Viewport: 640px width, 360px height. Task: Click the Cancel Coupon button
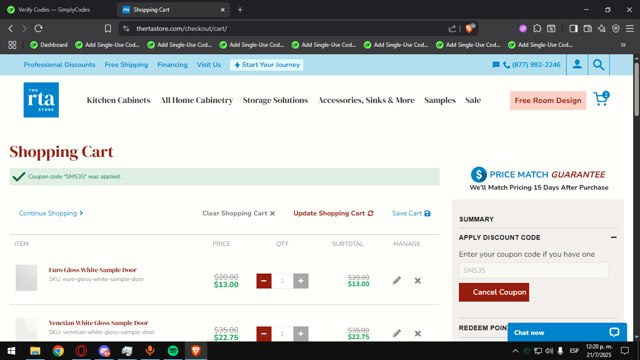tap(494, 292)
